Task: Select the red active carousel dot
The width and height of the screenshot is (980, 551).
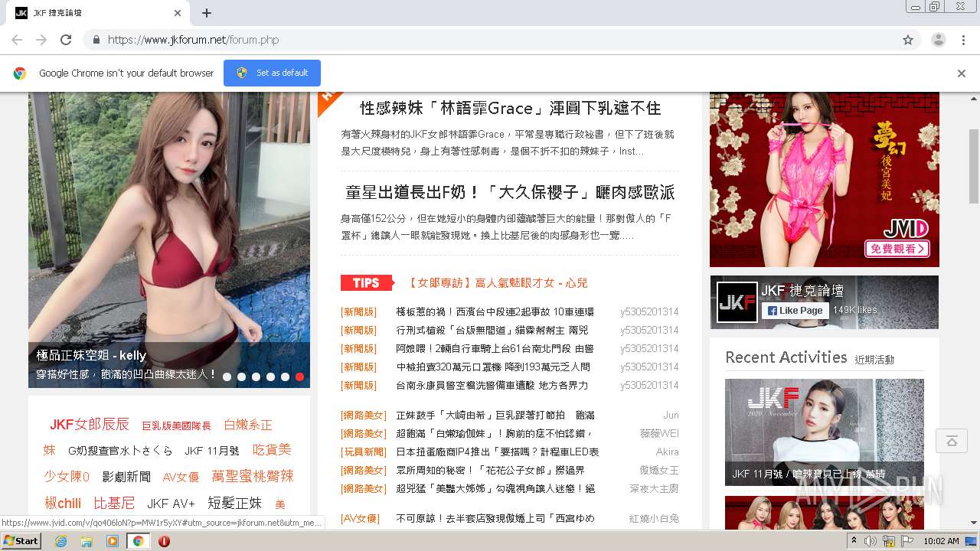Action: coord(299,377)
